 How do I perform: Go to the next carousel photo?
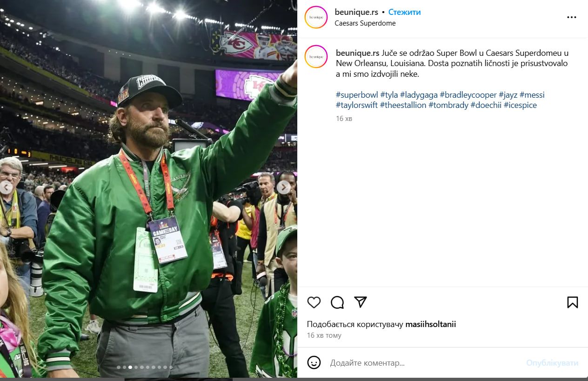pos(283,187)
